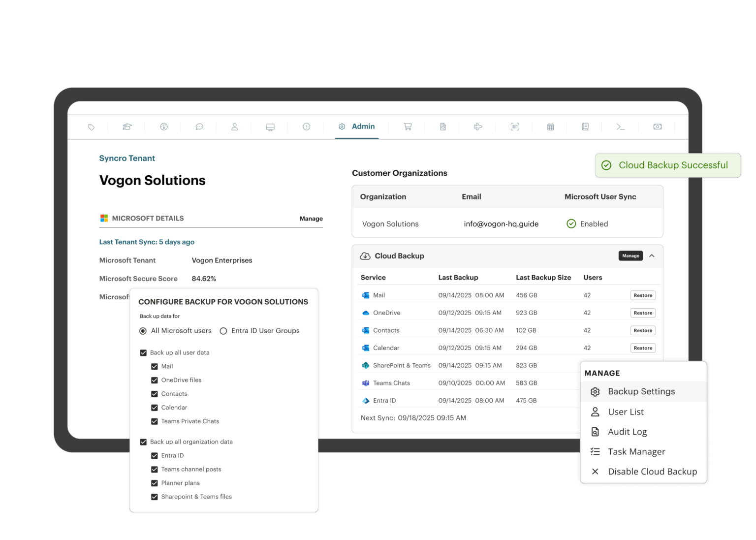Select the Entra ID User Groups radio button
Viewport: 756px width, 540px height.
click(x=224, y=331)
